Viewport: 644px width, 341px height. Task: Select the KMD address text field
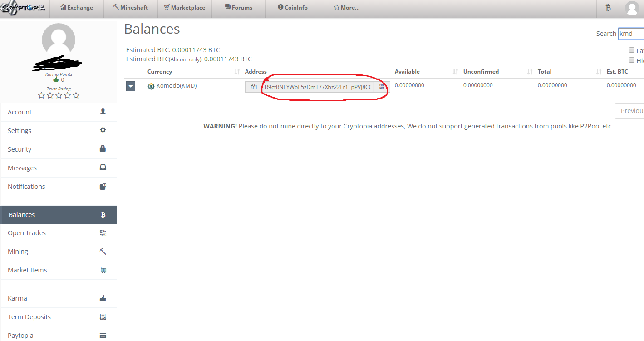pyautogui.click(x=318, y=87)
